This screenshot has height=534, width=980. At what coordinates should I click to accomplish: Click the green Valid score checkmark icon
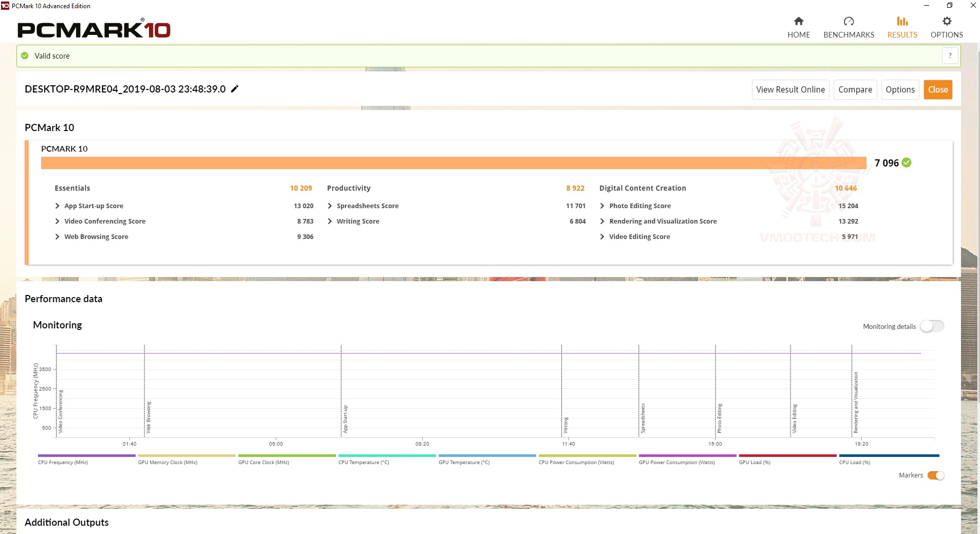(25, 56)
